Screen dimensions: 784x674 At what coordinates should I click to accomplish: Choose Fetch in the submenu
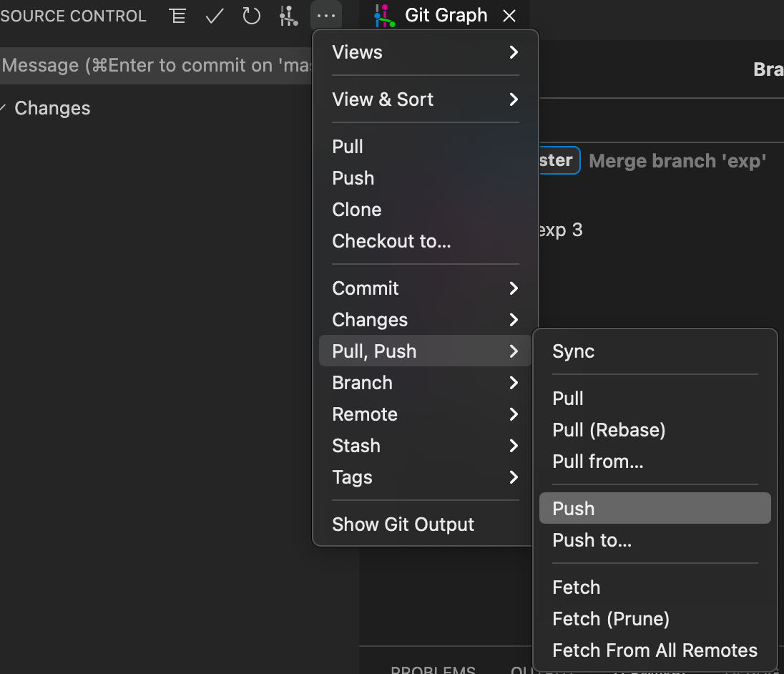(x=655, y=587)
